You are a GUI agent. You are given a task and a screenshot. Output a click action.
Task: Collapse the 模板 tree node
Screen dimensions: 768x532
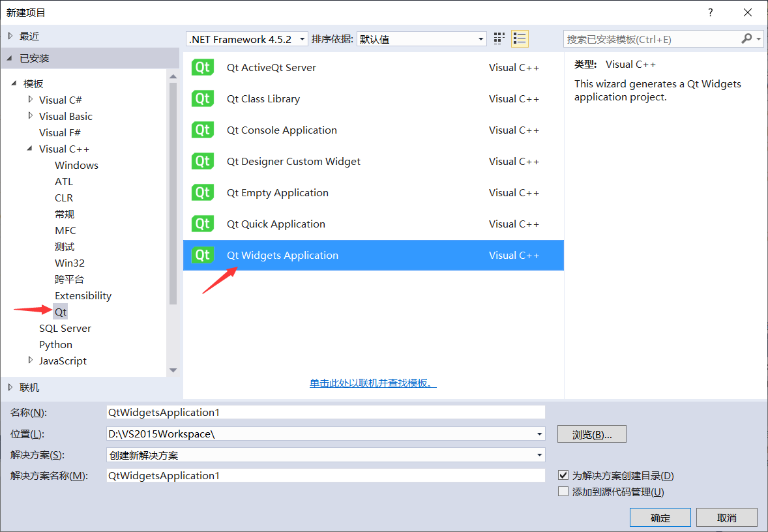(x=14, y=83)
